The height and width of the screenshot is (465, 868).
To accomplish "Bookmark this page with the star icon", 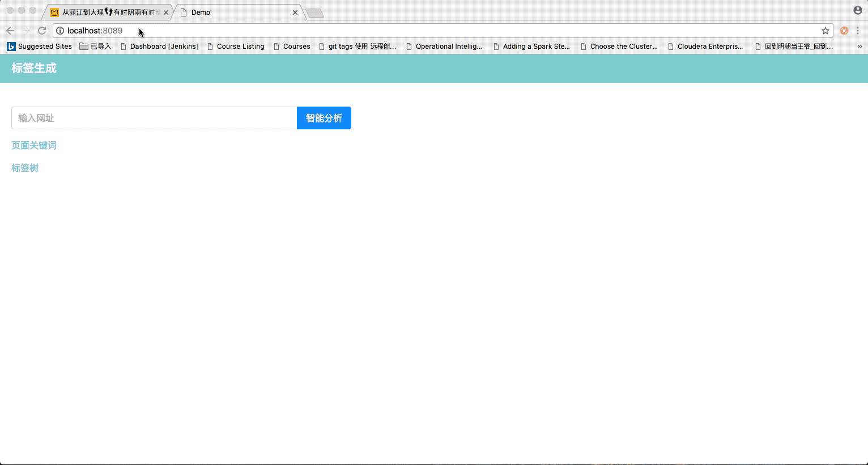I will pyautogui.click(x=826, y=31).
